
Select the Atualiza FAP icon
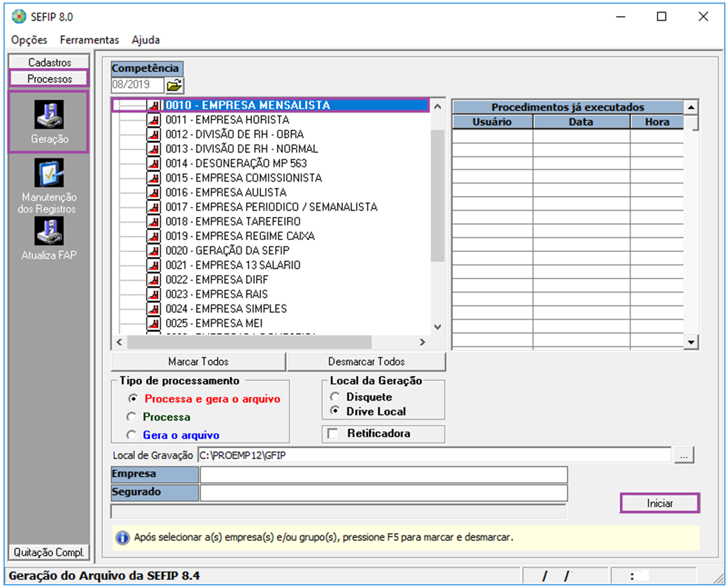(x=49, y=230)
